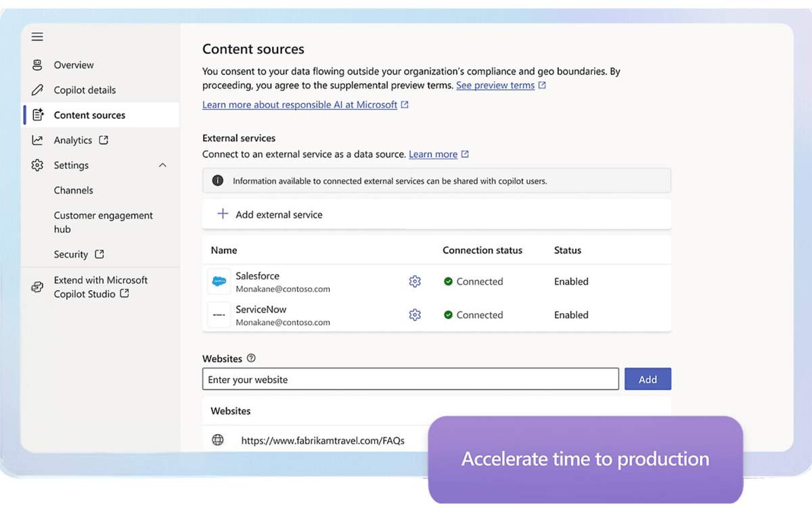The height and width of the screenshot is (512, 812).
Task: Click the Overview icon in sidebar
Action: tap(37, 65)
